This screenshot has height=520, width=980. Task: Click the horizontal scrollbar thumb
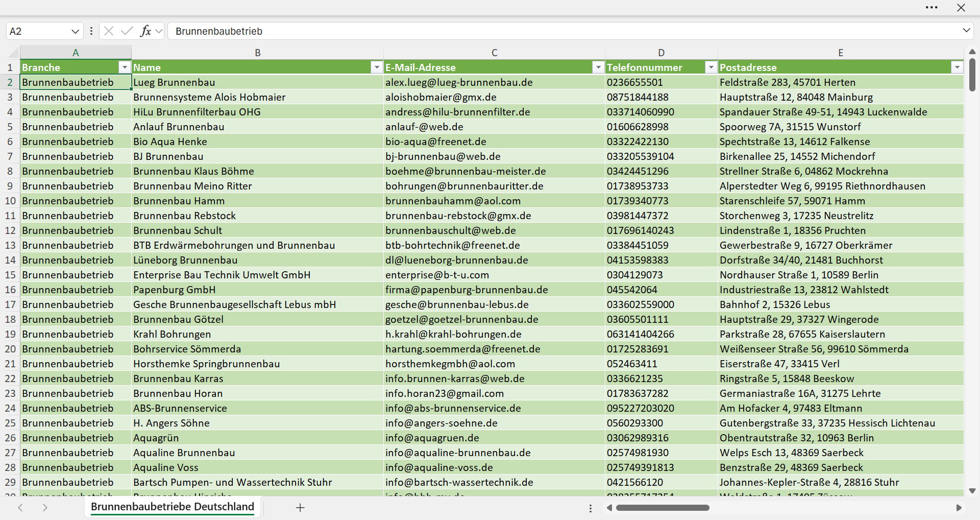pos(663,508)
